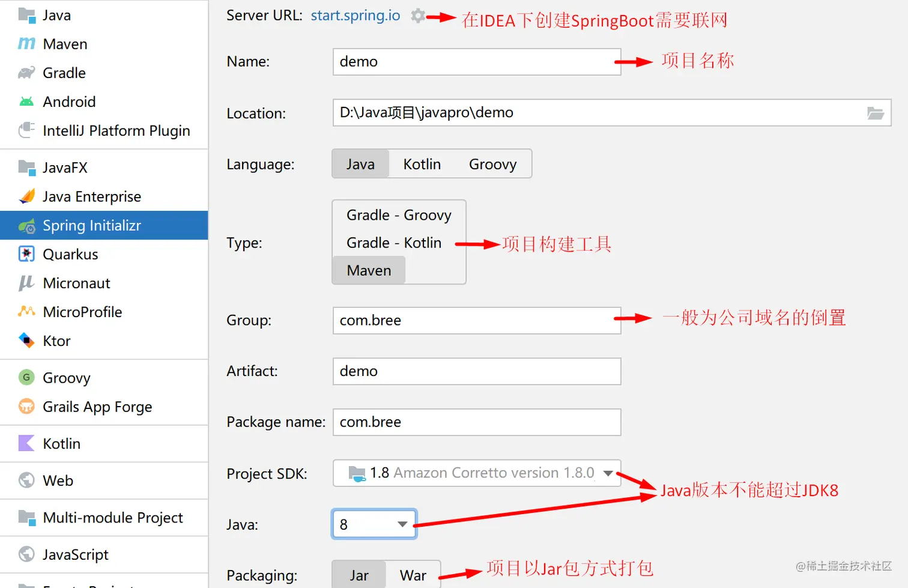
Task: Click the Web globe icon
Action: pyautogui.click(x=26, y=480)
